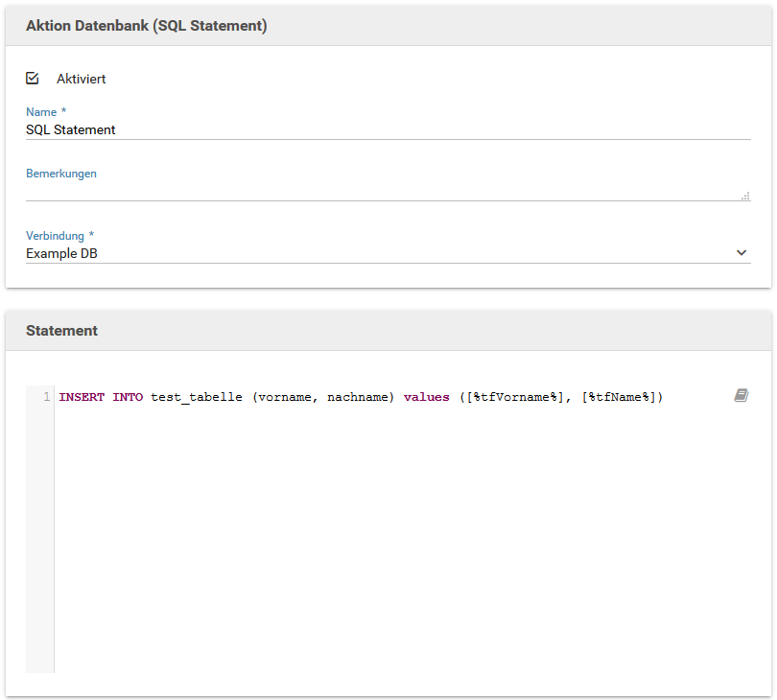Viewport: 777px width, 700px height.
Task: Click the Bemerkungen textarea resize handle
Action: 745,196
